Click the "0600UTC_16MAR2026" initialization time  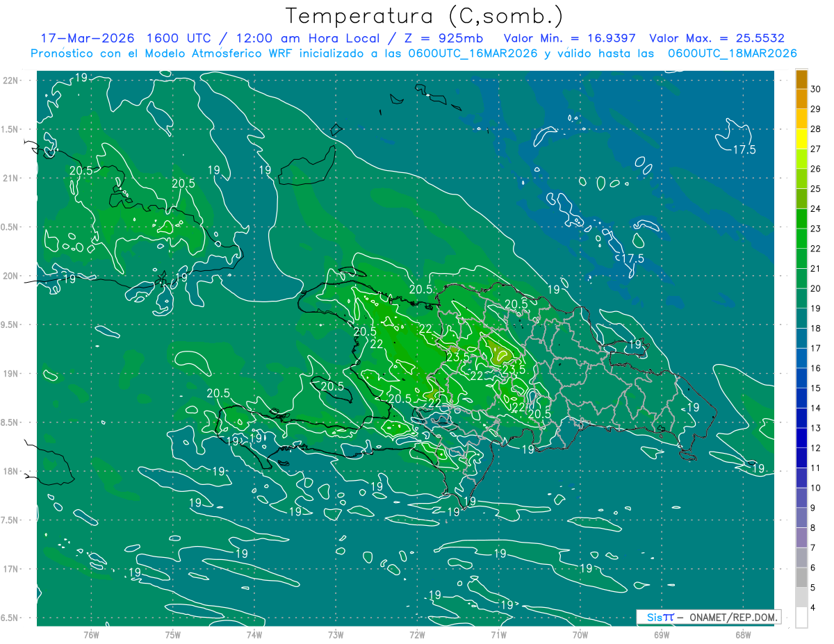coord(474,53)
